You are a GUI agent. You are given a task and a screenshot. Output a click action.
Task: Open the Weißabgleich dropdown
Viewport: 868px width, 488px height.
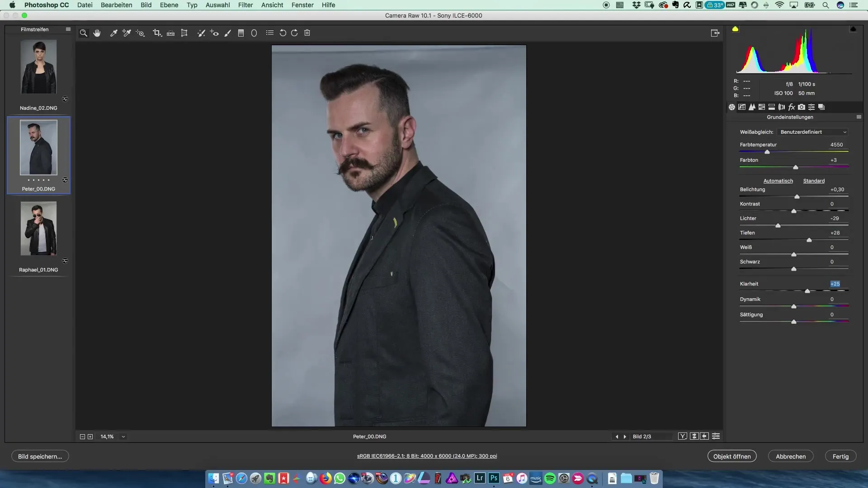812,132
